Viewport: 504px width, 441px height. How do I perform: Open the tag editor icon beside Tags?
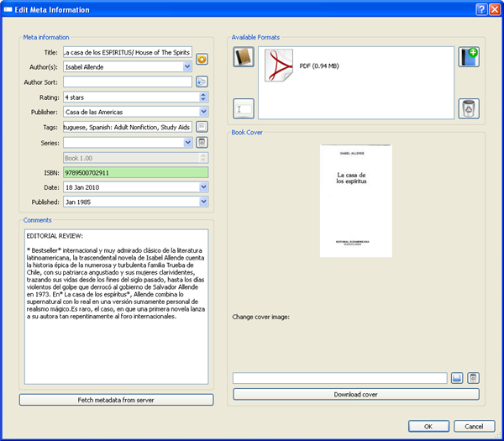coord(202,127)
